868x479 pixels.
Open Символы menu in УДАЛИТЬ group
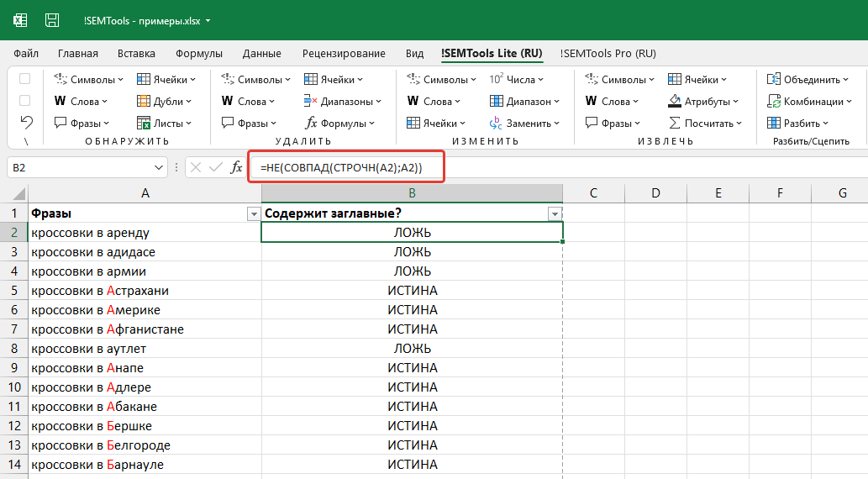click(255, 79)
